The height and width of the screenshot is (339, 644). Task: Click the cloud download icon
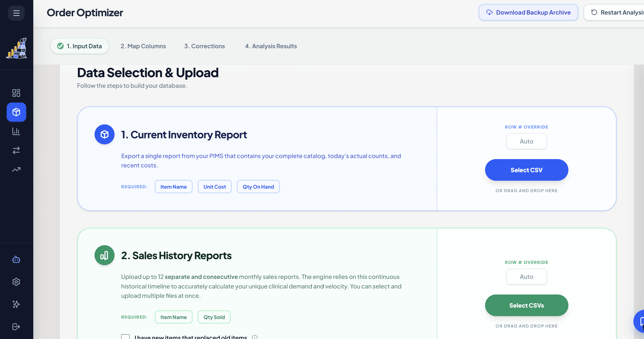[489, 12]
